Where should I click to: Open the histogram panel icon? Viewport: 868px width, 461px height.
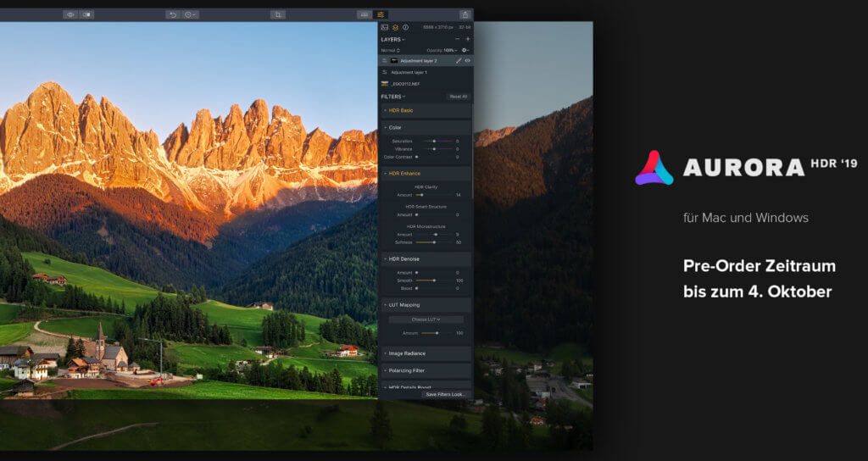[x=385, y=27]
